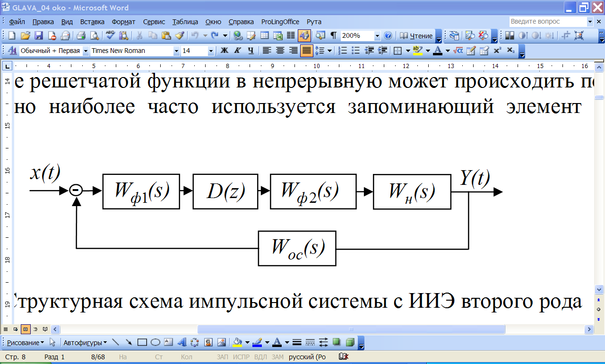Toggle the bulleted list button
Screen dimensions: 605x364
356,51
